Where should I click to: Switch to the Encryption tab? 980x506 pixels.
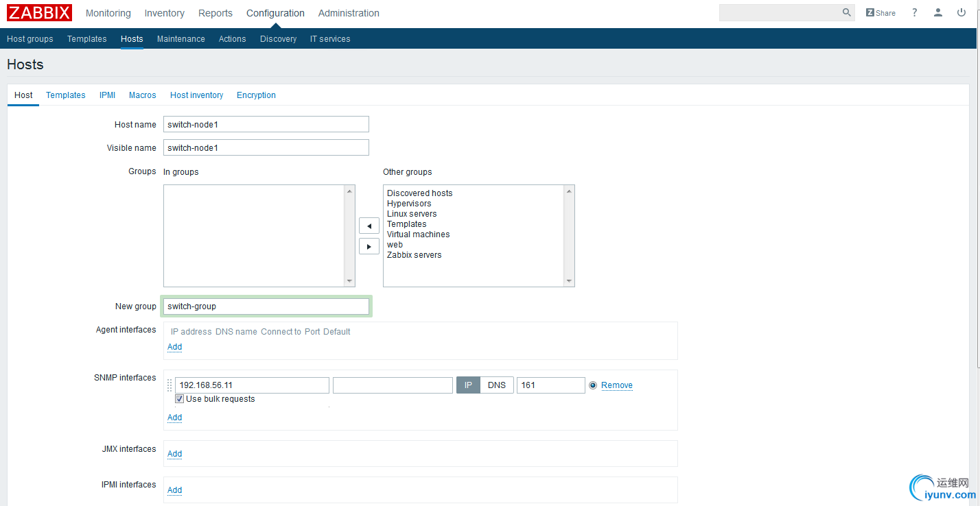256,95
